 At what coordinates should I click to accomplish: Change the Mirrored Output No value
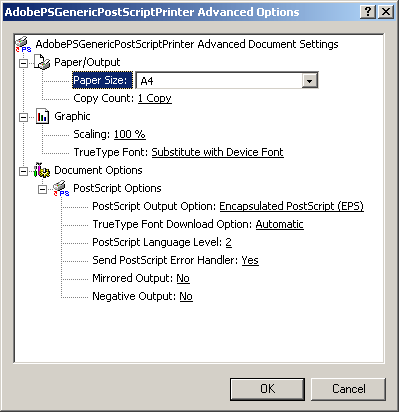[183, 278]
